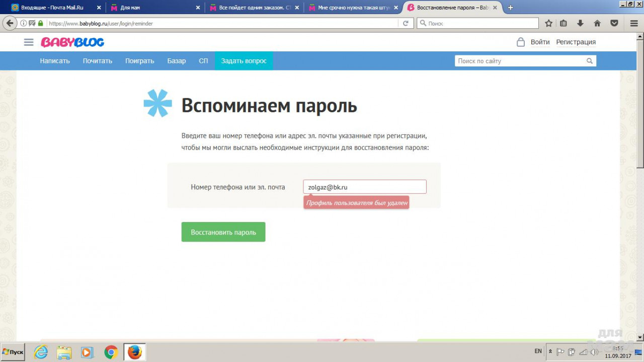This screenshot has height=362, width=644.
Task: Click the phone or email input field
Action: coord(364,187)
